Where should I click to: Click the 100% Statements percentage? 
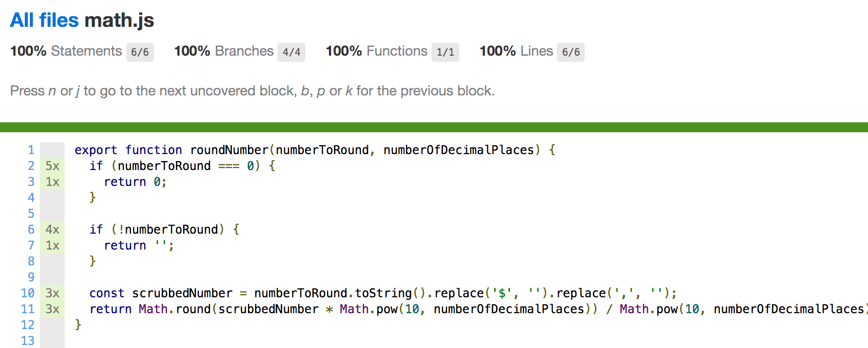click(x=28, y=51)
